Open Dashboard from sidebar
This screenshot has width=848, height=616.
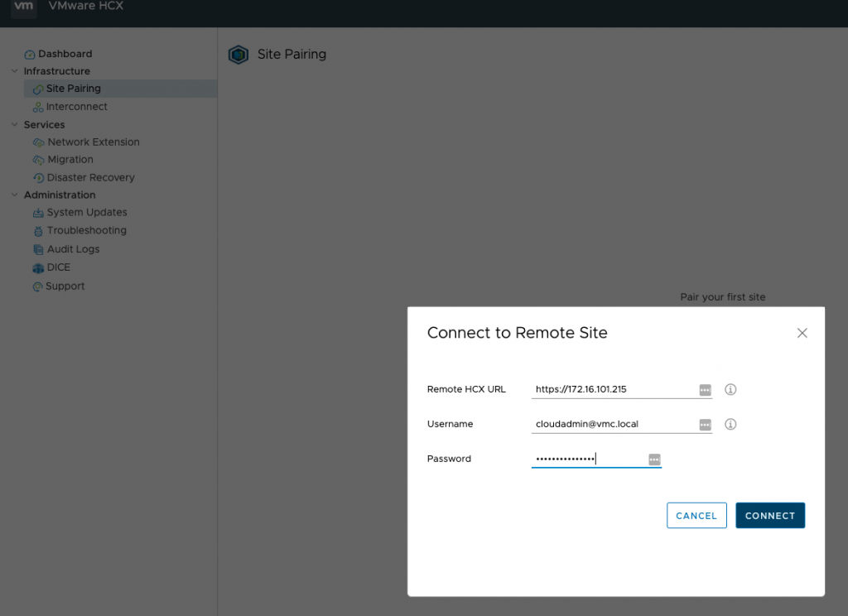pos(65,54)
